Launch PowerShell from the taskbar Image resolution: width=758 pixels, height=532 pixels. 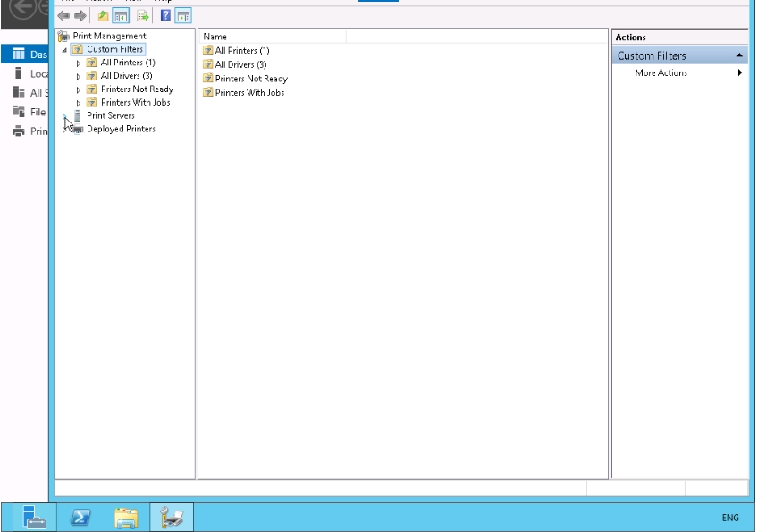pos(80,518)
